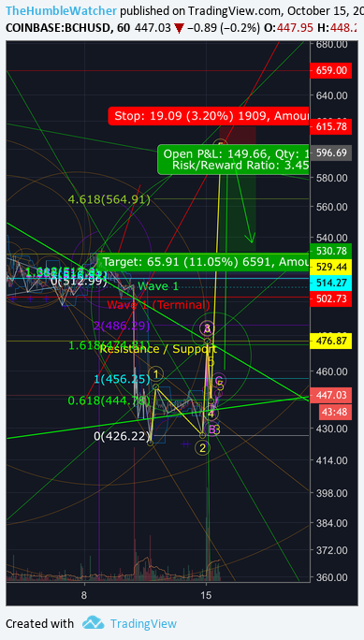Click the 414.00 price axis tick
The height and width of the screenshot is (640, 364).
(x=332, y=460)
